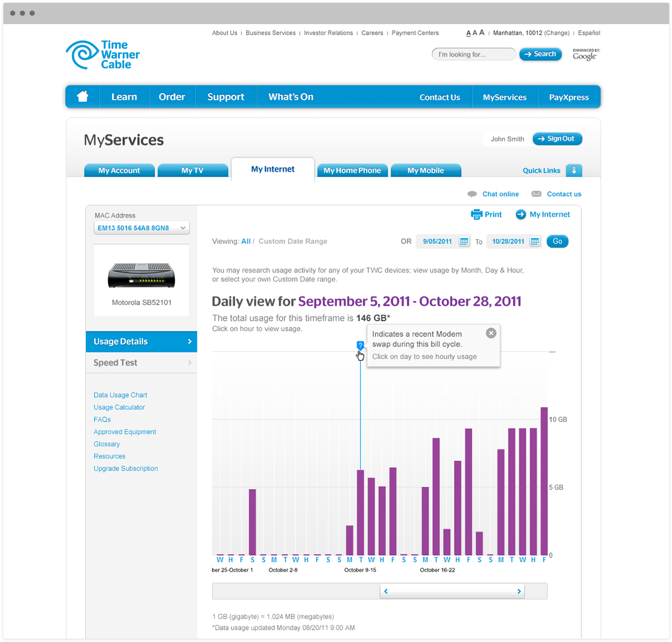Switch to My Mobile tab
This screenshot has width=672, height=642.
pos(425,170)
